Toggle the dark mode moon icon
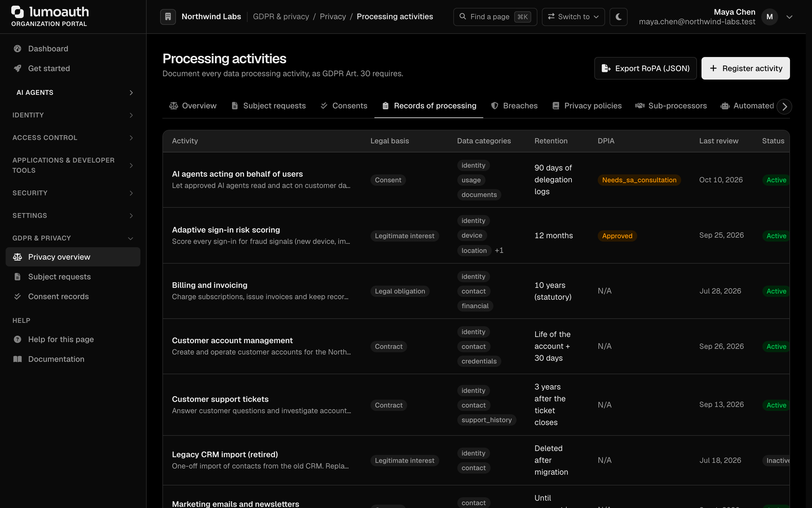 pyautogui.click(x=618, y=16)
